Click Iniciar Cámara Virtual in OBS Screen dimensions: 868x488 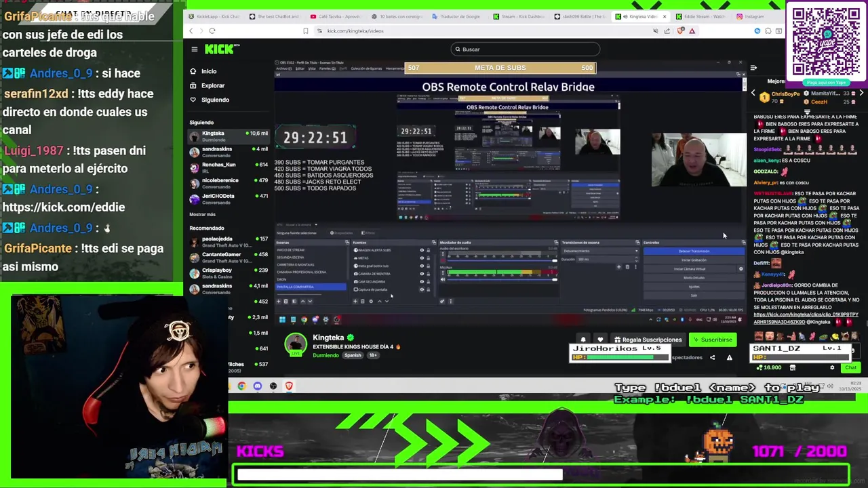pos(689,269)
